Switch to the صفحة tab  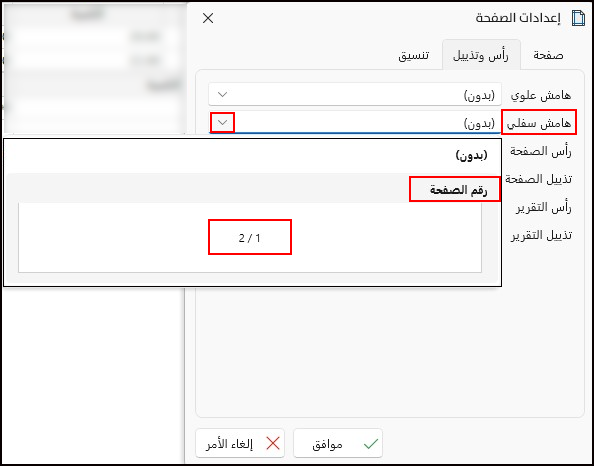coord(548,55)
